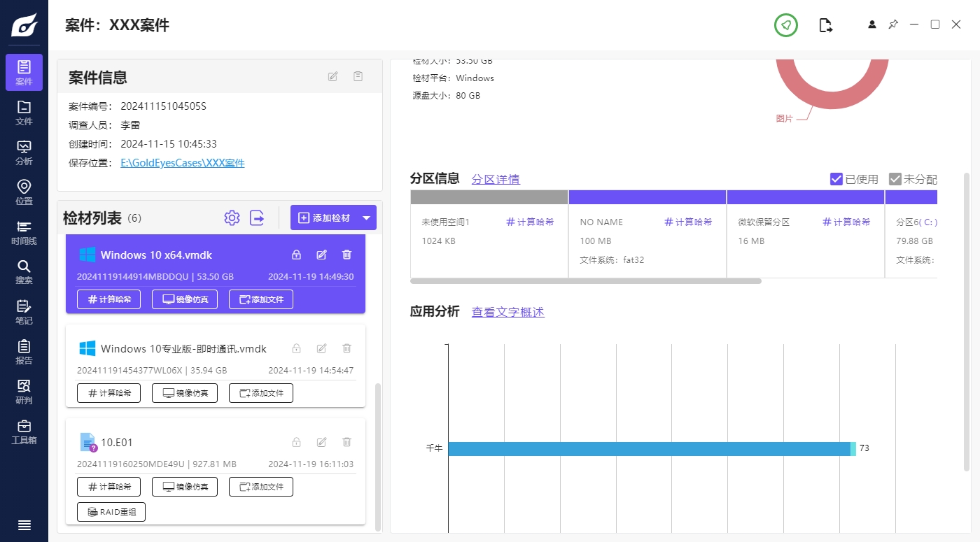Enable the 未分配 checkbox
Image resolution: width=980 pixels, height=542 pixels.
coord(894,178)
